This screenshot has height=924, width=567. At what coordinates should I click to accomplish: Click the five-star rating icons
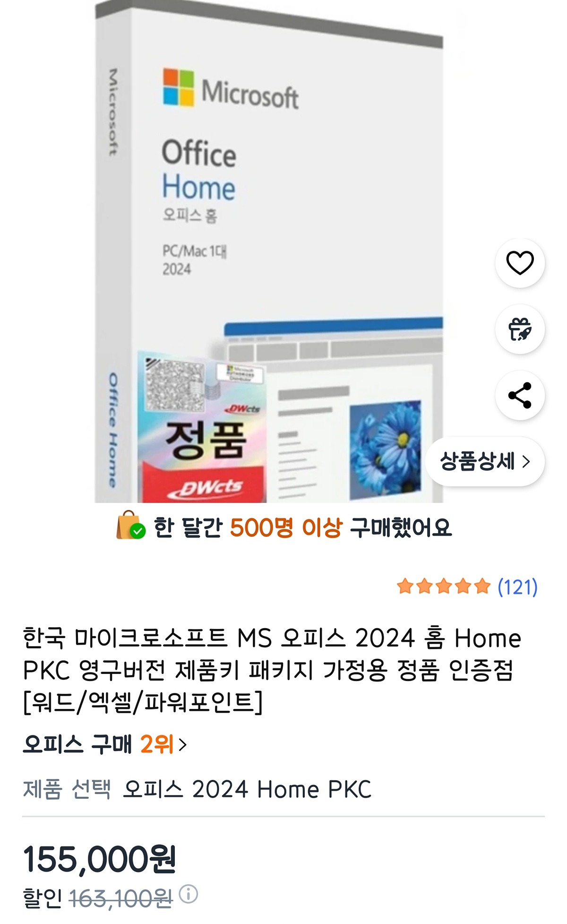pos(444,586)
